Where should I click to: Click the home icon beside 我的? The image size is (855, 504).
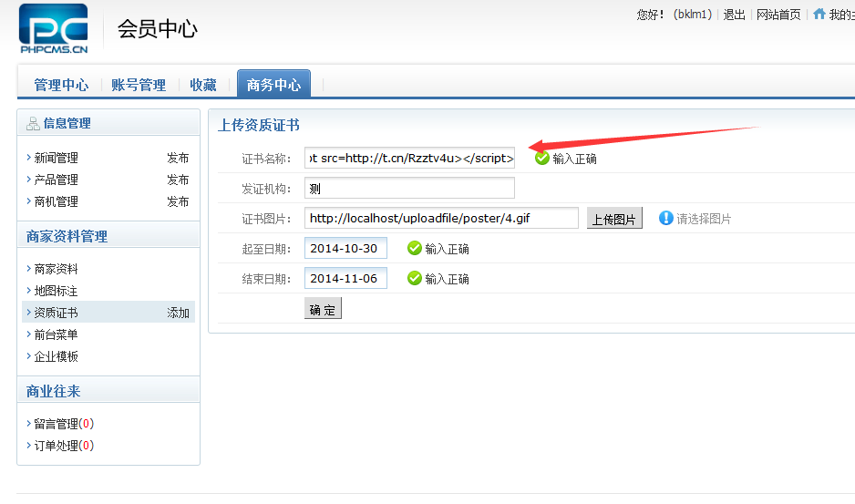click(819, 15)
